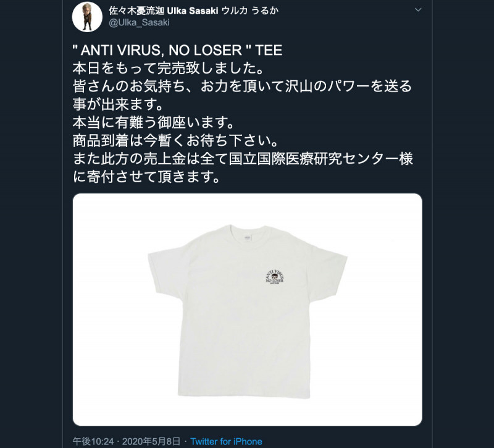Image resolution: width=494 pixels, height=448 pixels.
Task: Click the 2020年5月8日 date
Action: tap(151, 441)
